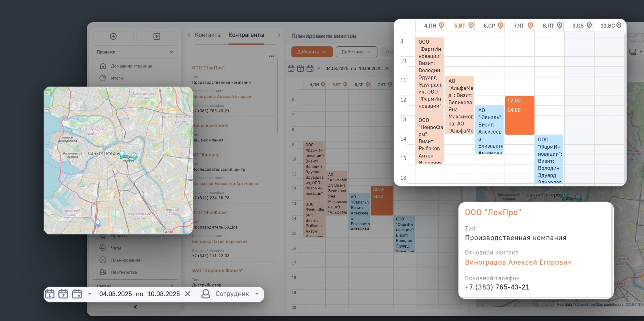The height and width of the screenshot is (321, 644).
Task: Open the orange 12:00-14:00 event in enlarged calendar
Action: click(520, 115)
